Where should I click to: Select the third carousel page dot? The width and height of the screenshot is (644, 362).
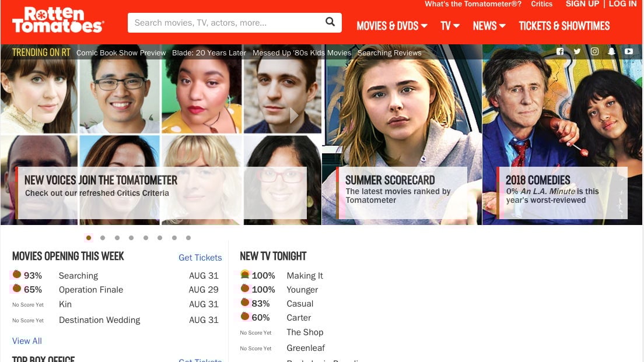tap(117, 238)
